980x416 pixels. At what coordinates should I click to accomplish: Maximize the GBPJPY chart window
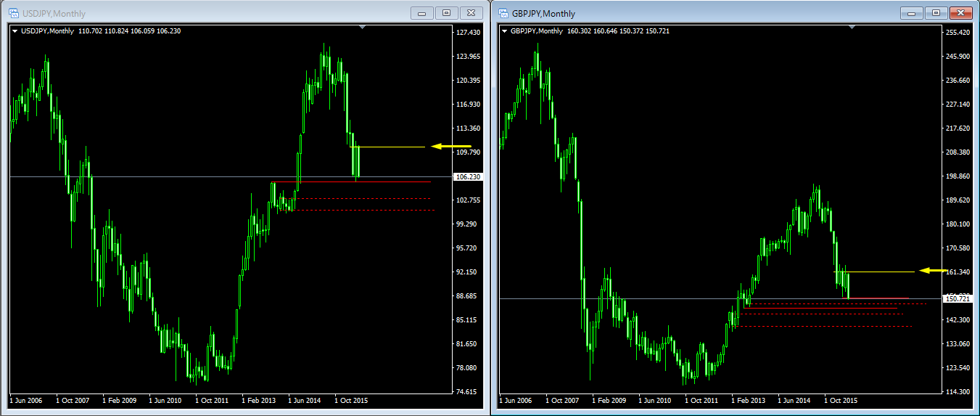(x=936, y=13)
